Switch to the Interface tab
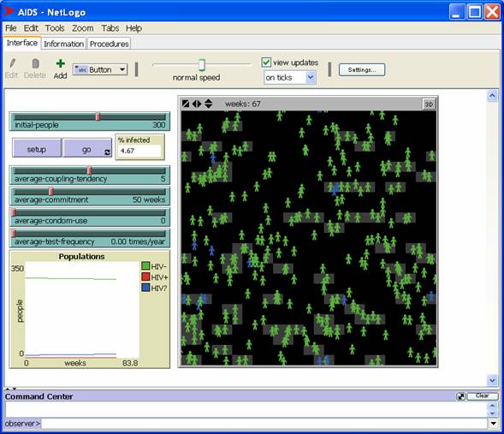 22,43
